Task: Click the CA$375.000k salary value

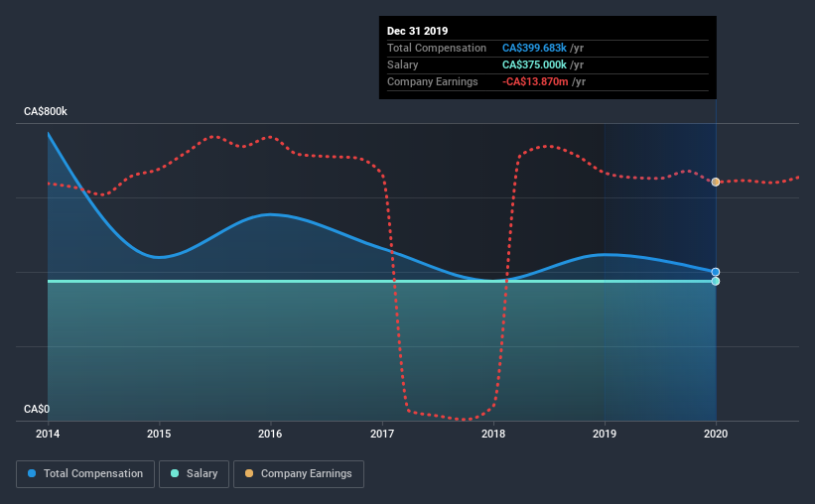Action: pos(534,64)
